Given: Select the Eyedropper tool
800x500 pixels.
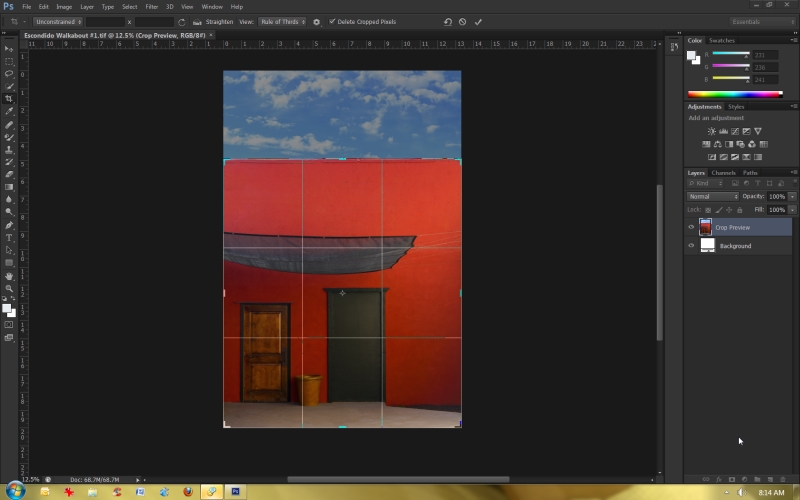Looking at the screenshot, I should coord(9,111).
